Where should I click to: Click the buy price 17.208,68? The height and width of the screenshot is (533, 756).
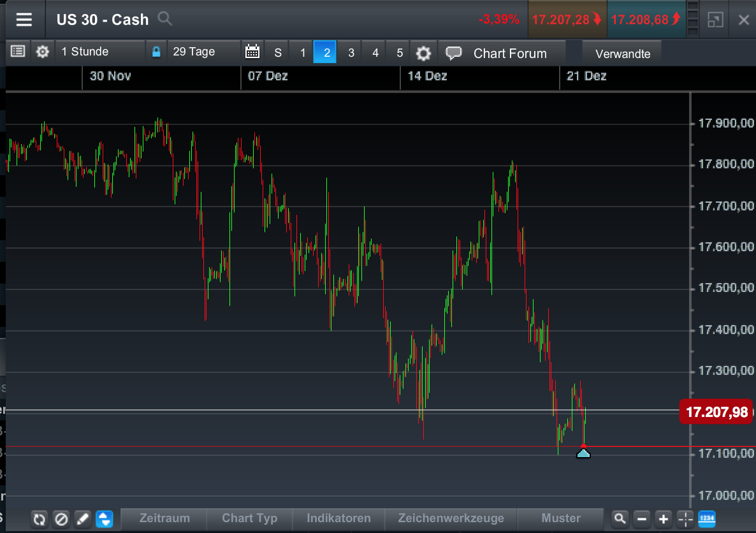646,20
